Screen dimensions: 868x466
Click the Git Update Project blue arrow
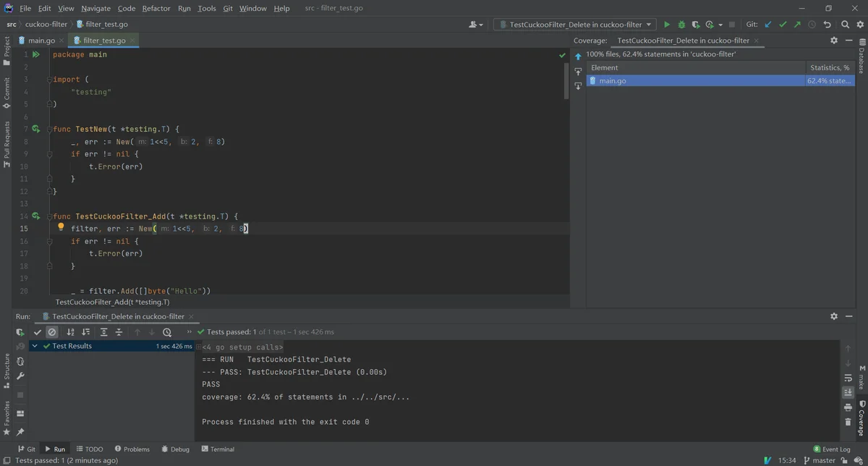point(768,25)
